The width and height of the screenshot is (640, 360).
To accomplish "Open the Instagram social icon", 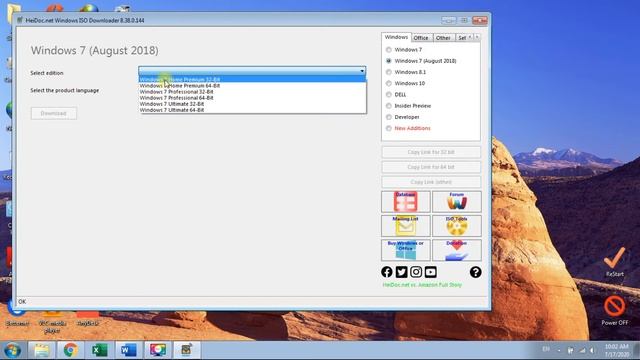I will (x=416, y=272).
